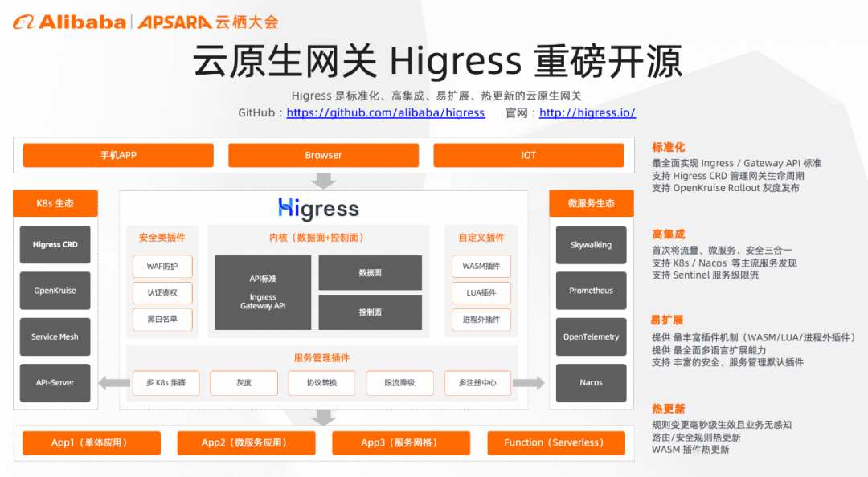Select the Service Mesh block
The height and width of the screenshot is (477, 868).
(x=55, y=336)
